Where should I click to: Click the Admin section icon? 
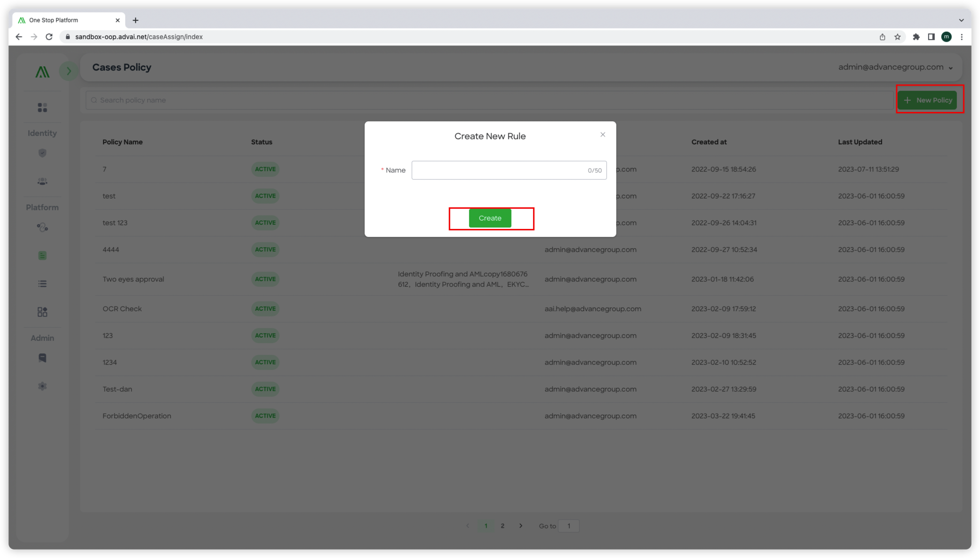click(x=42, y=358)
